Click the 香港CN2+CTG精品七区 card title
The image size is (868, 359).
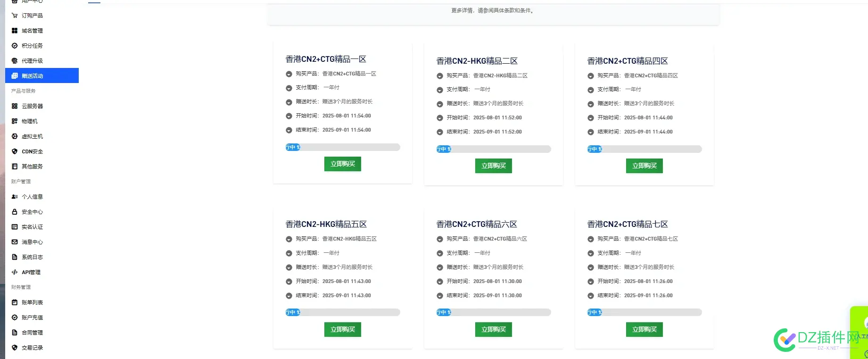tap(628, 224)
